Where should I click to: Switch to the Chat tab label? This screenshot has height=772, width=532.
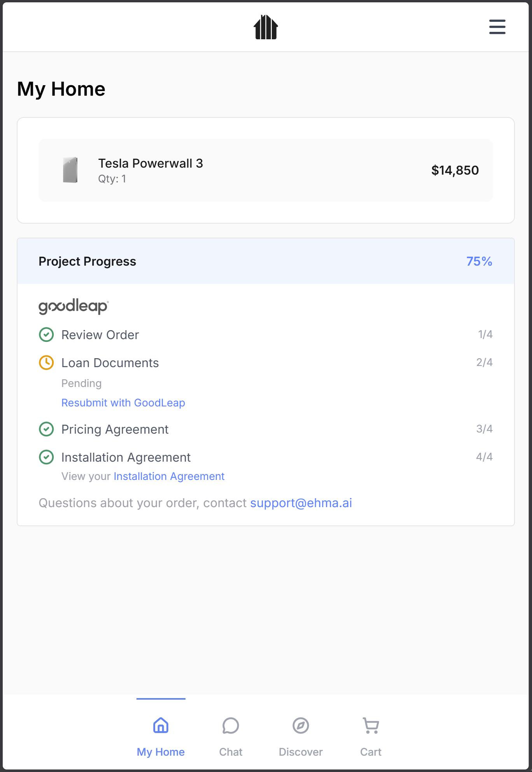coord(231,752)
